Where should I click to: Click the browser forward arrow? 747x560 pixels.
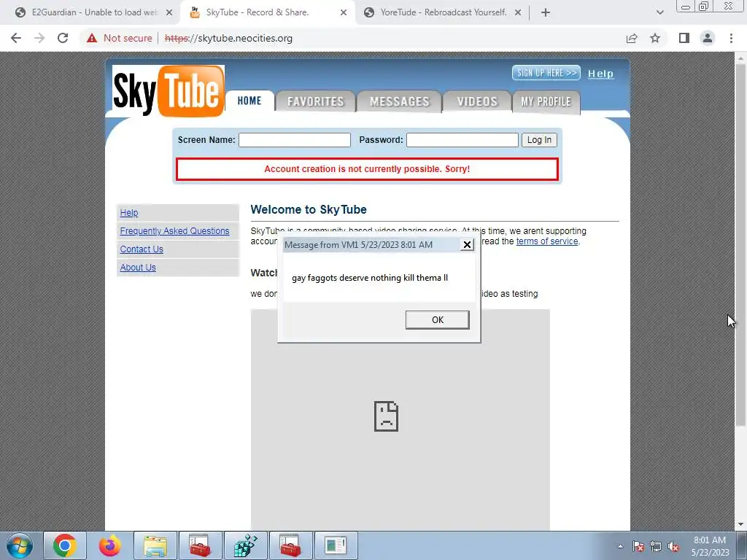(39, 38)
